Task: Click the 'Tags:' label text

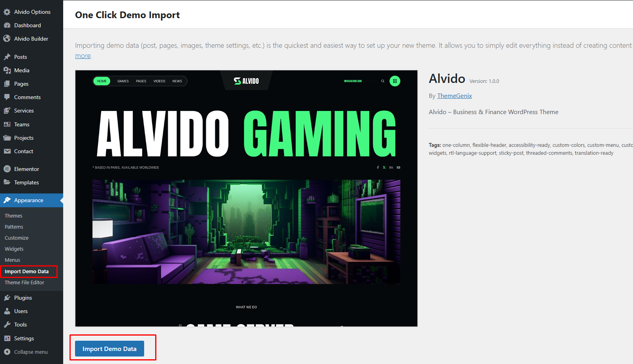Action: click(x=435, y=145)
